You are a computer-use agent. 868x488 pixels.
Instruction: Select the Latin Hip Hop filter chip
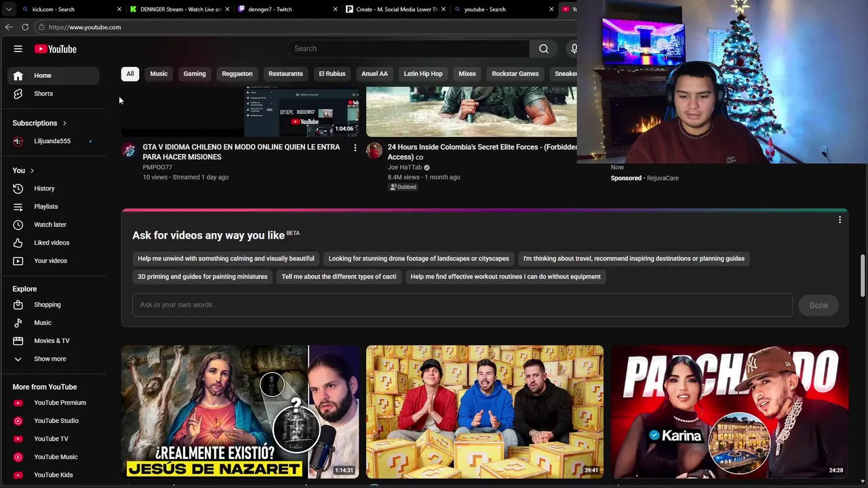coord(423,74)
